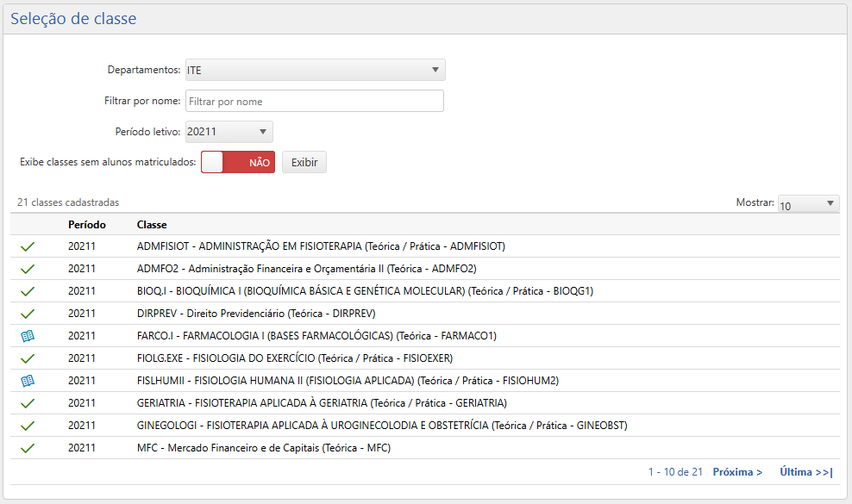Select class FISLHUMII - FISIOLOGIA HUMANA II
The height and width of the screenshot is (504, 852).
pyautogui.click(x=348, y=381)
